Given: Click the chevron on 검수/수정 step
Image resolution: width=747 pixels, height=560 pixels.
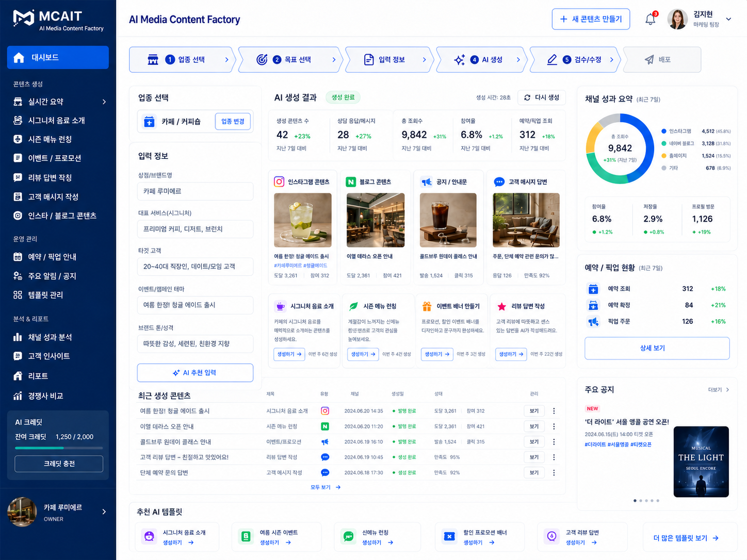Looking at the screenshot, I should point(612,60).
